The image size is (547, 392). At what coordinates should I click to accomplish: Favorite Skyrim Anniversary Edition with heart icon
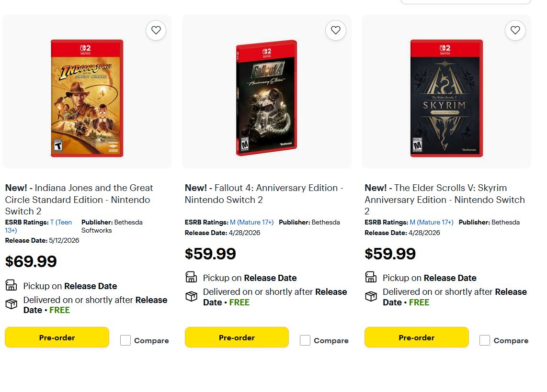(515, 30)
